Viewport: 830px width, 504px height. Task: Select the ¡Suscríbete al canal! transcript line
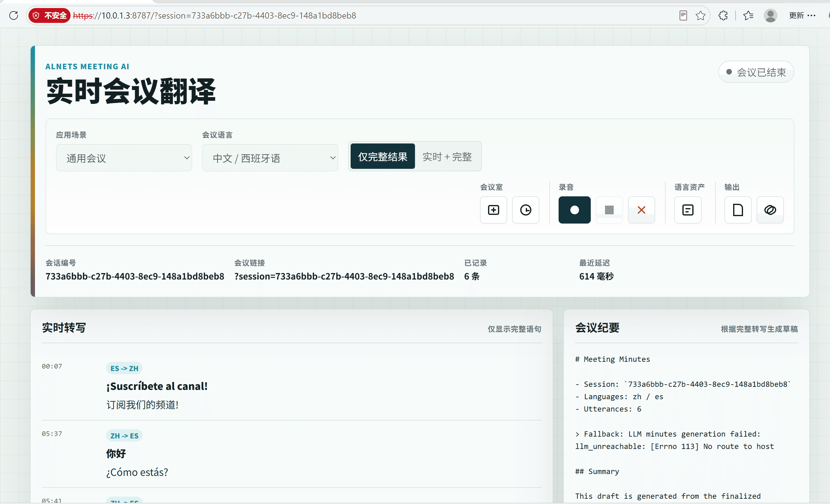[157, 386]
